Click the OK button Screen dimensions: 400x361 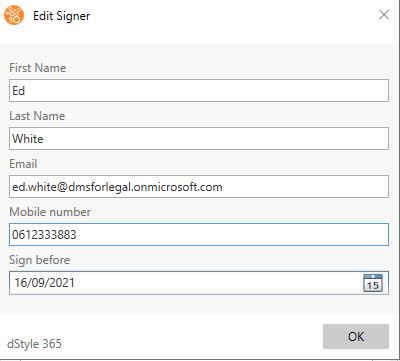356,336
